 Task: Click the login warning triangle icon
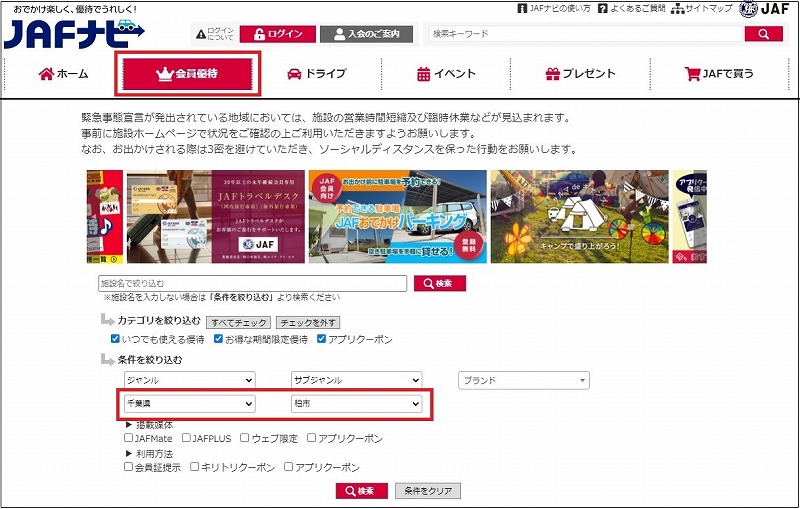coord(201,34)
